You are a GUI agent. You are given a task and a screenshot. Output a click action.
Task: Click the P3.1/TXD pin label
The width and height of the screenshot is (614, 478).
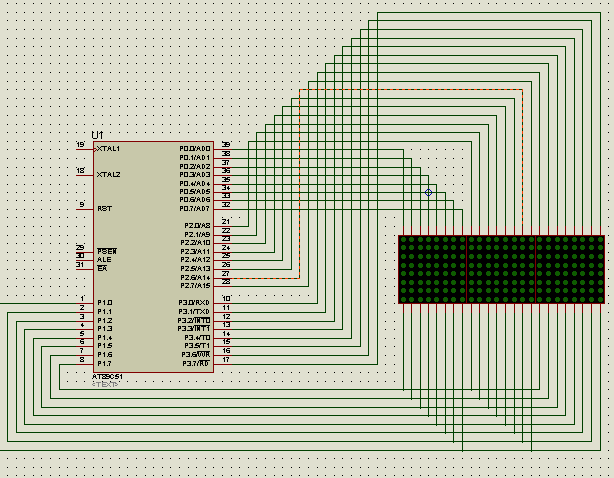[x=194, y=312]
